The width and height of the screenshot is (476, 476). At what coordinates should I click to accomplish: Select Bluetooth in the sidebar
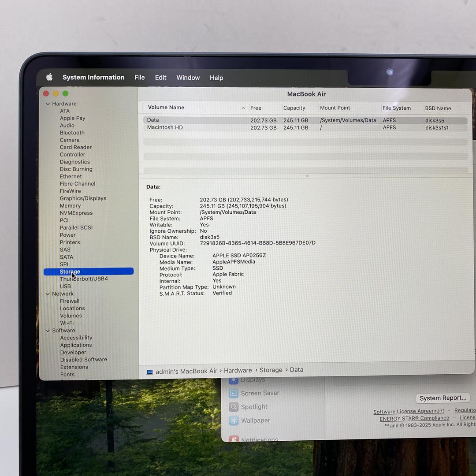[72, 133]
